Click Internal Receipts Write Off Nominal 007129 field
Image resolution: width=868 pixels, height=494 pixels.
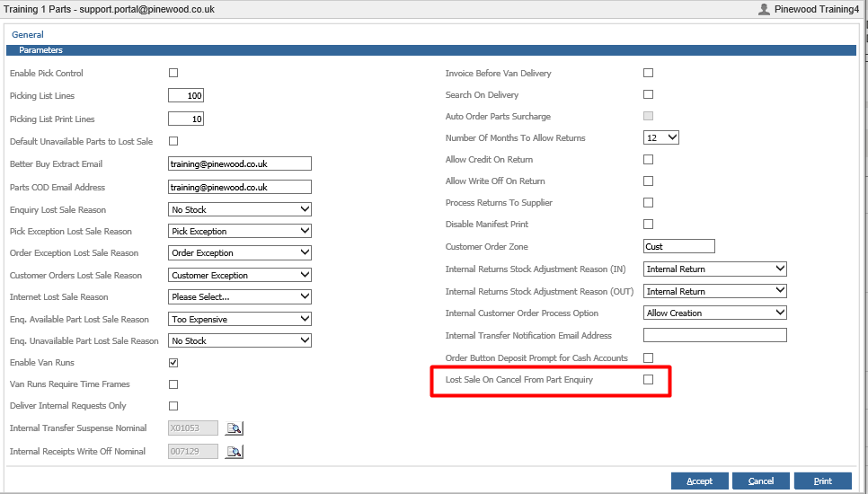coord(193,452)
